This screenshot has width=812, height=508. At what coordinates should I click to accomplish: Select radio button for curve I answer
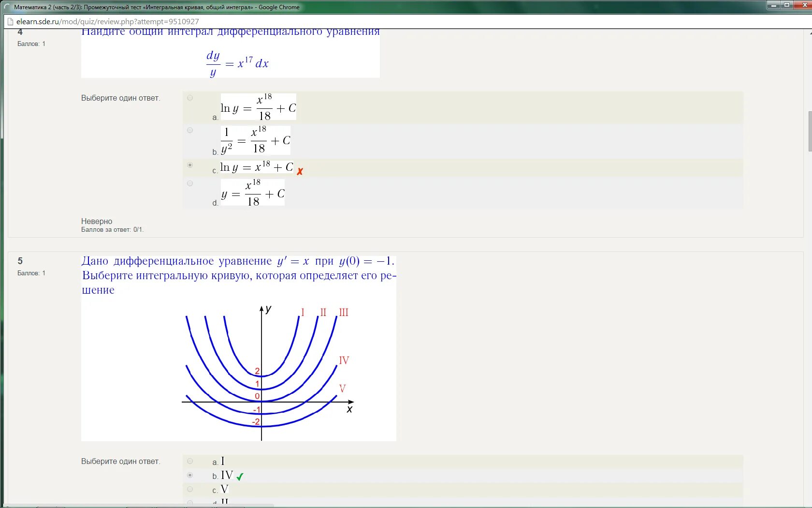190,461
